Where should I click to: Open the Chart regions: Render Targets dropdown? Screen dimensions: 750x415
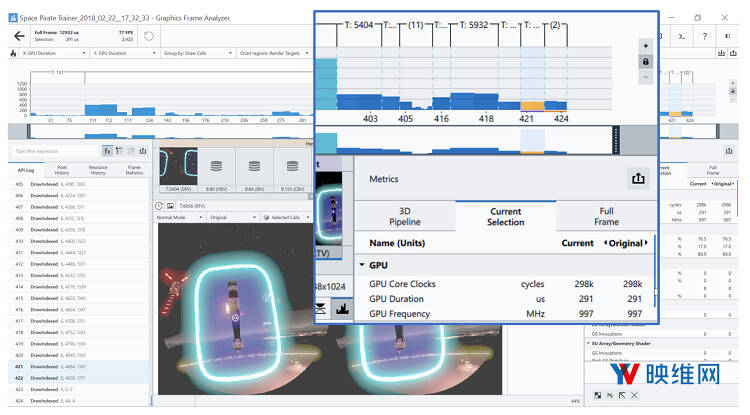(276, 53)
